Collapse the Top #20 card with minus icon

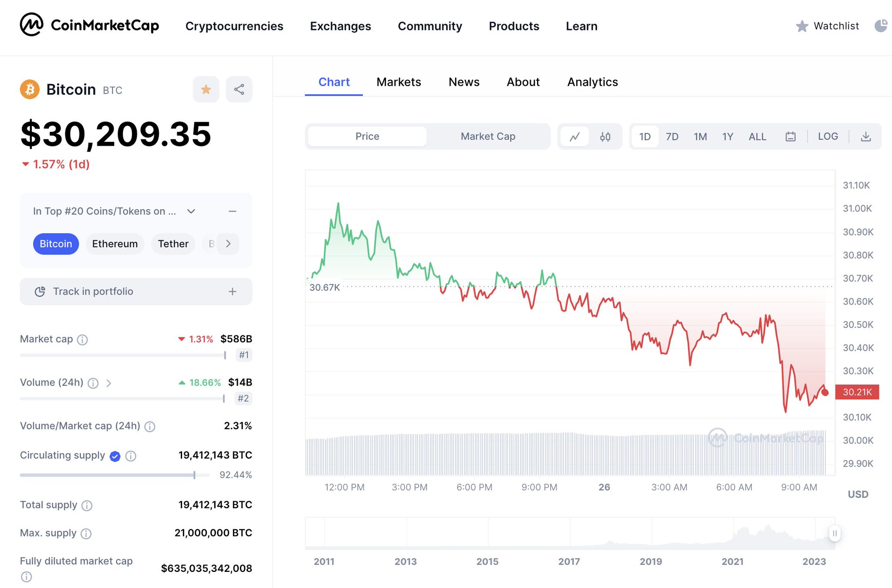[x=233, y=212]
